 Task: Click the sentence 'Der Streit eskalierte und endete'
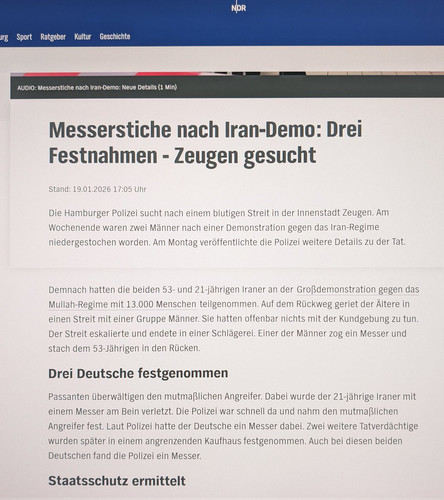tap(152, 334)
